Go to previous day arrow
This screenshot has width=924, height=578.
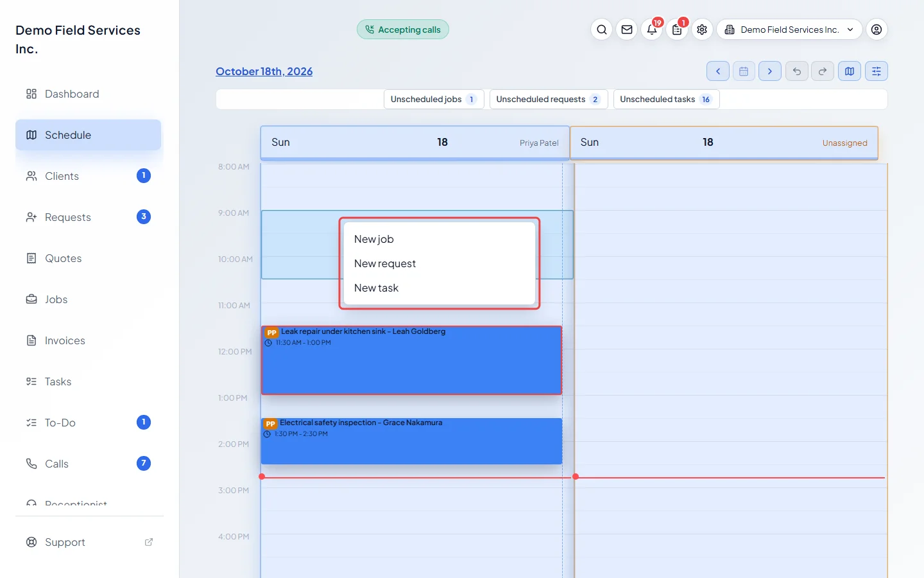click(718, 71)
